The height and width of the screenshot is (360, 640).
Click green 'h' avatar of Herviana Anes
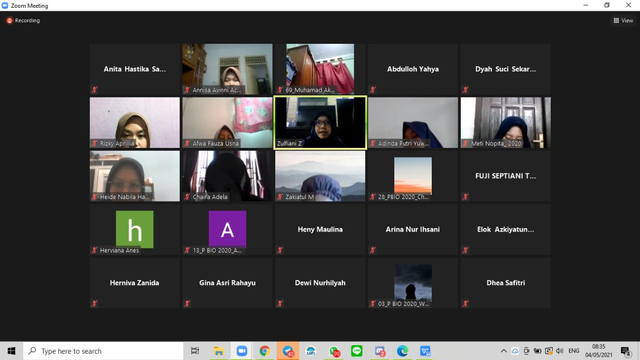point(135,229)
